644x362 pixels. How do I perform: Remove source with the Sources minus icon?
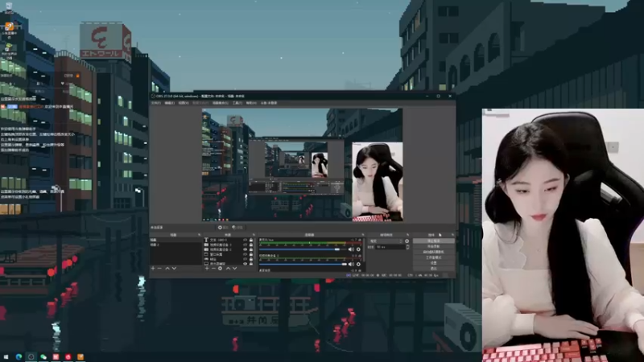point(213,269)
